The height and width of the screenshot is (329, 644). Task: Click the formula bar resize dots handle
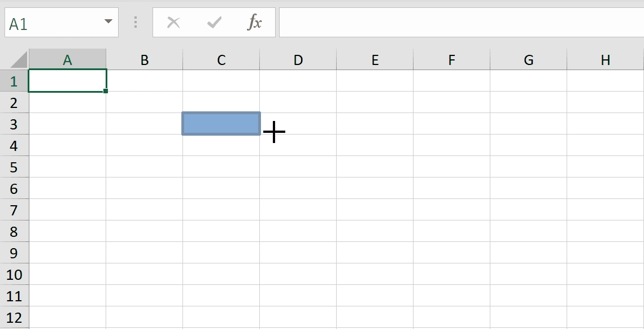click(136, 23)
